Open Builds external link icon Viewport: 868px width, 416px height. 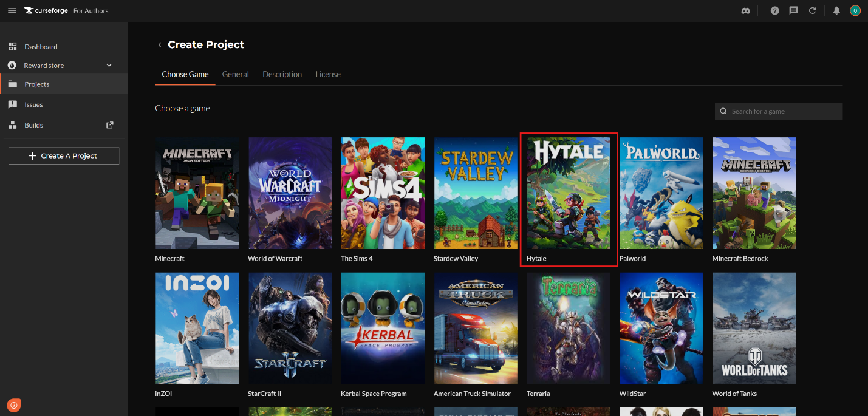point(110,125)
